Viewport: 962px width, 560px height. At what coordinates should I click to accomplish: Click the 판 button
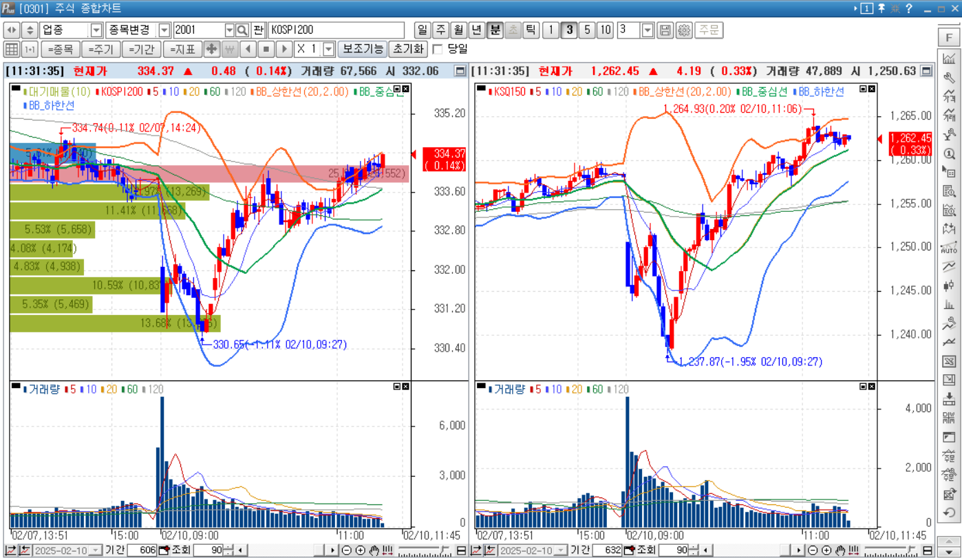[x=258, y=30]
